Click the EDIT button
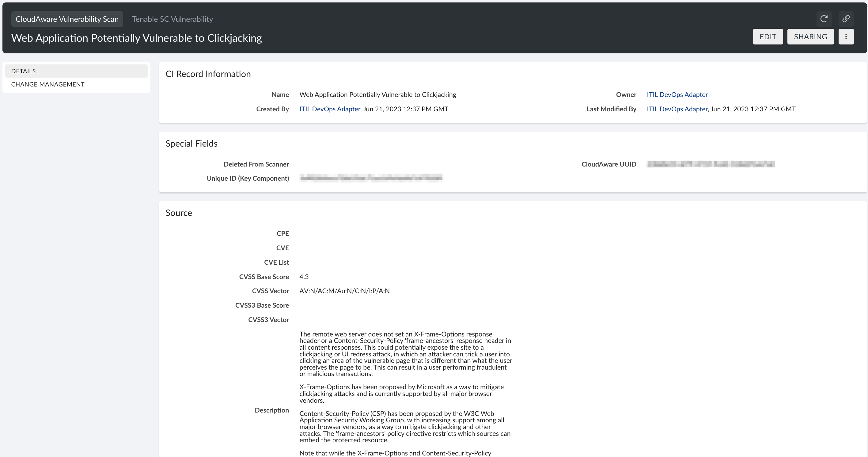 pyautogui.click(x=768, y=36)
